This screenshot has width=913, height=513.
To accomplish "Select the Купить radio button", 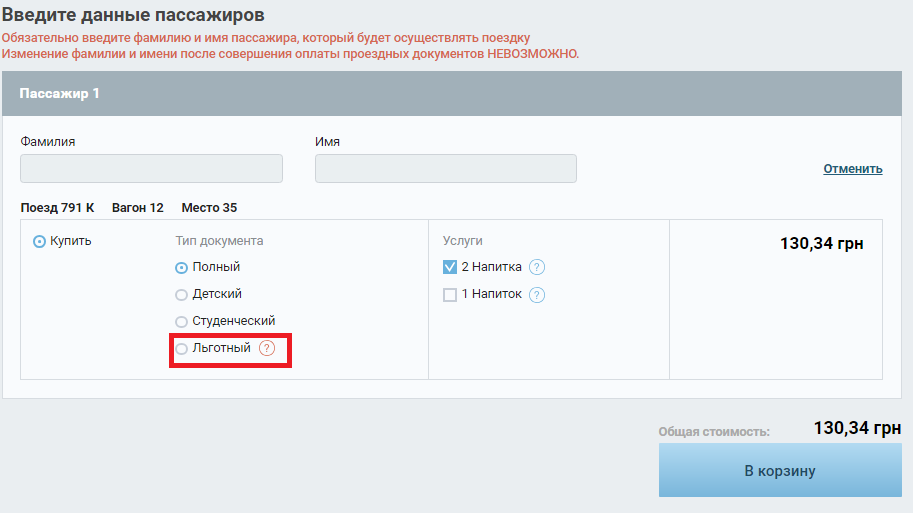I will coord(40,241).
